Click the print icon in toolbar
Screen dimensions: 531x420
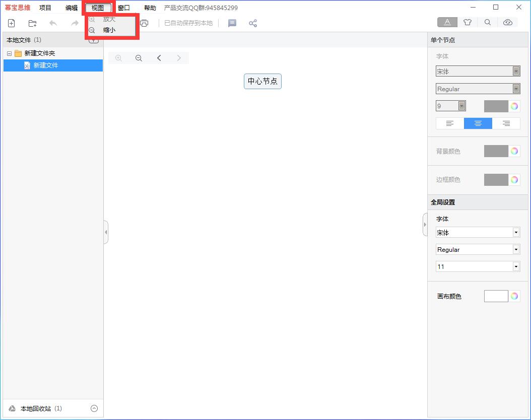pyautogui.click(x=145, y=23)
